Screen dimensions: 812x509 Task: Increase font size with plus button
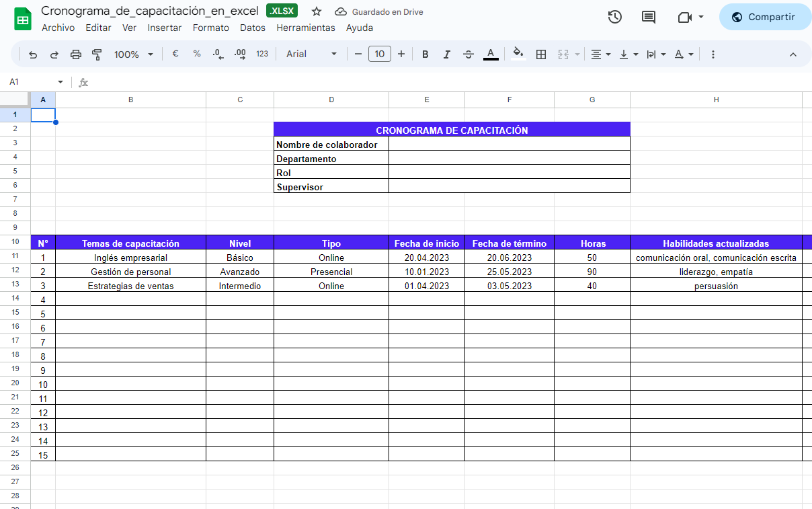click(x=401, y=54)
